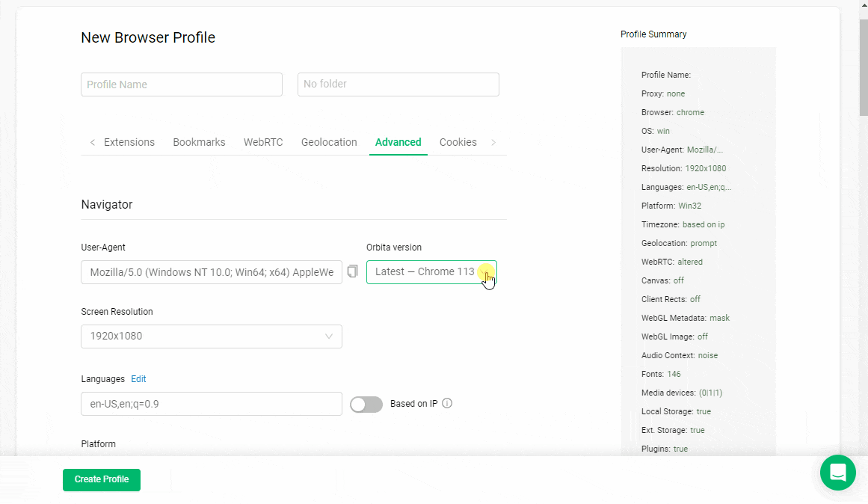
Task: Show info about Based on IP
Action: [x=447, y=403]
